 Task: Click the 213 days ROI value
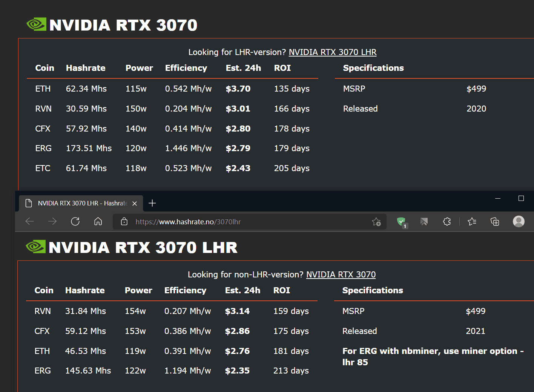tap(291, 371)
